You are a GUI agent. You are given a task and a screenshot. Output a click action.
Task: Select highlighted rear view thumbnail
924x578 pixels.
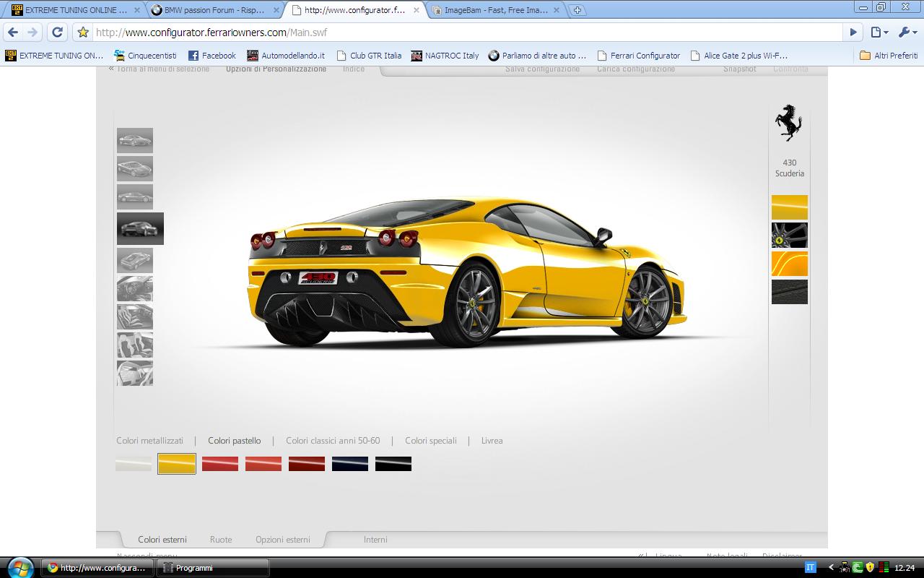(x=140, y=228)
